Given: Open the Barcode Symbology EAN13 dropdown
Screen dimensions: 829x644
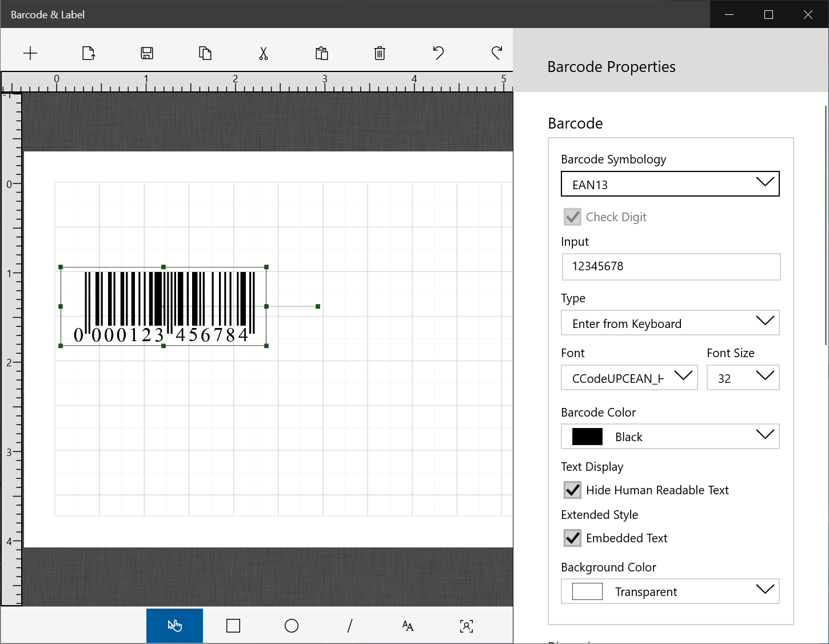Looking at the screenshot, I should pos(670,184).
